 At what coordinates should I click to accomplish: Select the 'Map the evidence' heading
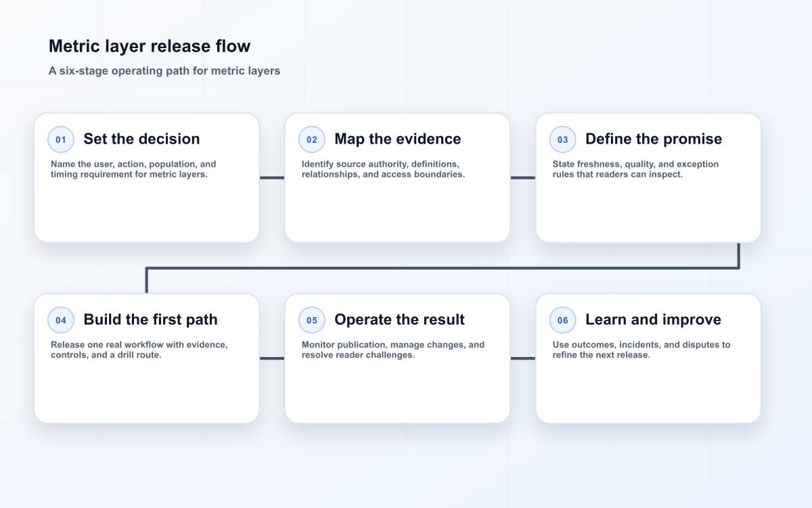coord(397,139)
